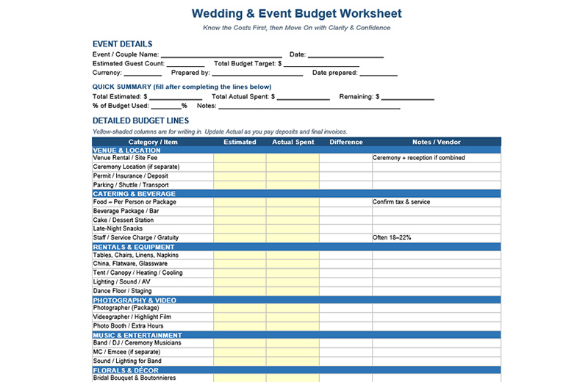
Task: Click the Quick Summary Notes blank line
Action: click(x=309, y=106)
